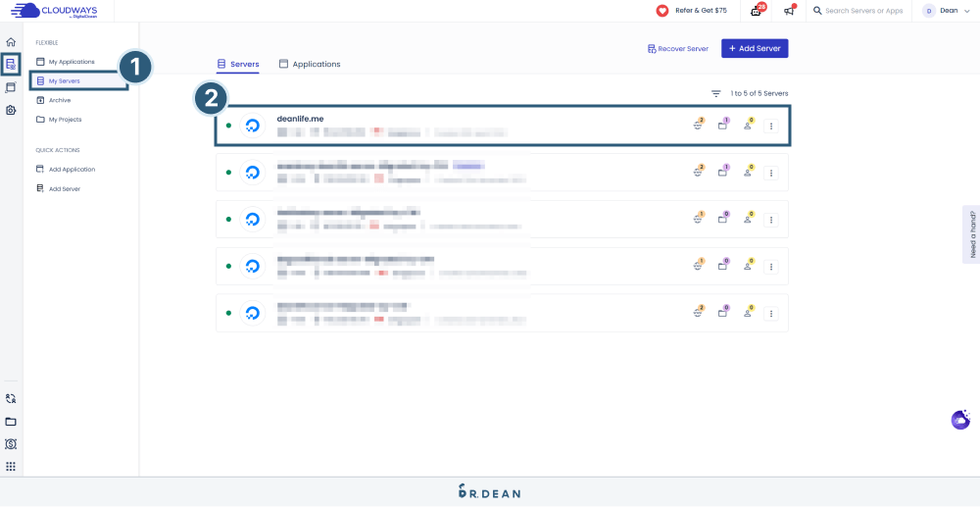Expand the Dean account dropdown

click(948, 11)
